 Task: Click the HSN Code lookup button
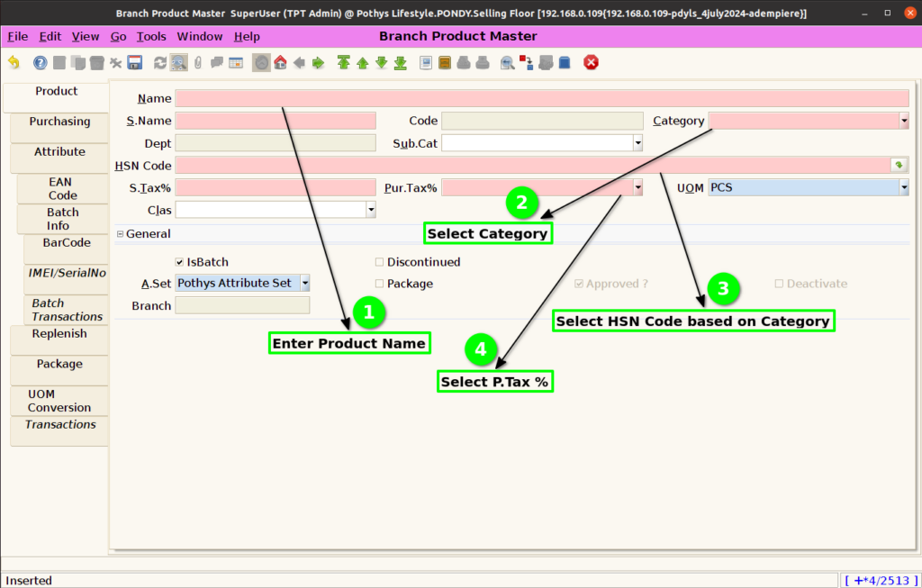coord(899,165)
